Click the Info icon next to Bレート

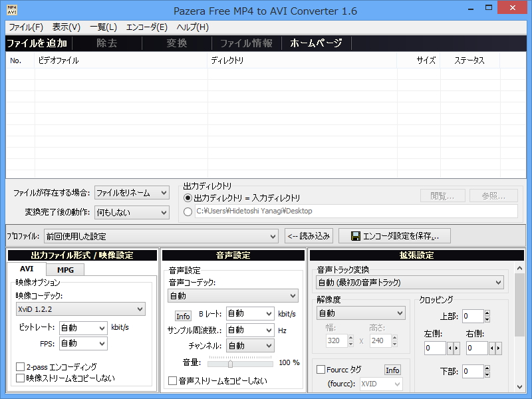click(182, 316)
